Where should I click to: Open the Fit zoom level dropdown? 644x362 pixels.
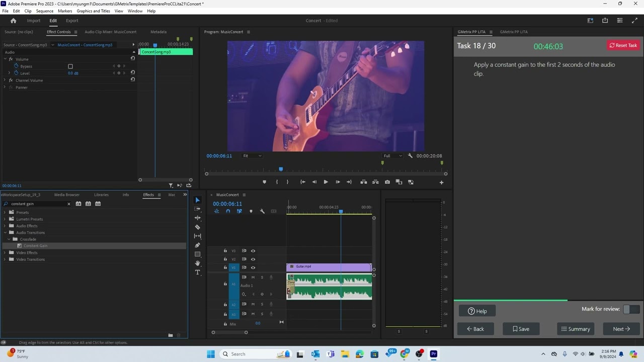click(x=252, y=156)
